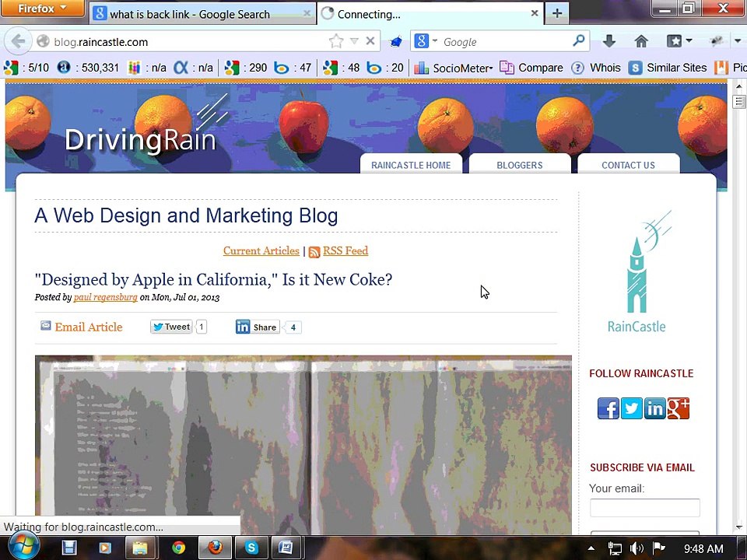The height and width of the screenshot is (560, 747).
Task: Go back with the browser back arrow
Action: click(18, 41)
